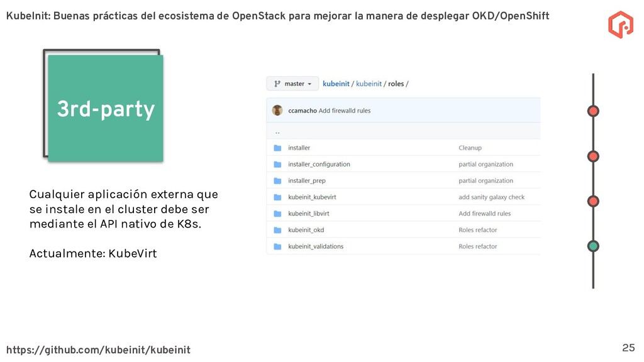This screenshot has height=362, width=644.
Task: Click kubeinit_validations' Roles refactor message
Action: [478, 246]
